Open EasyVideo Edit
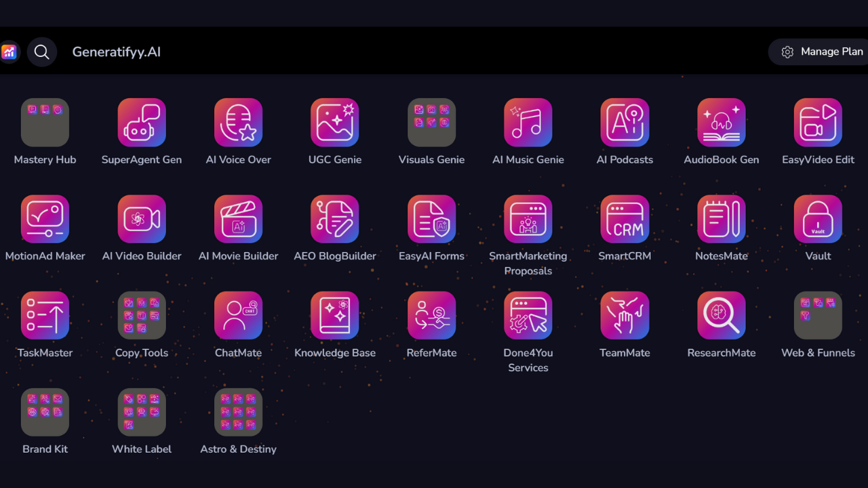 point(818,123)
